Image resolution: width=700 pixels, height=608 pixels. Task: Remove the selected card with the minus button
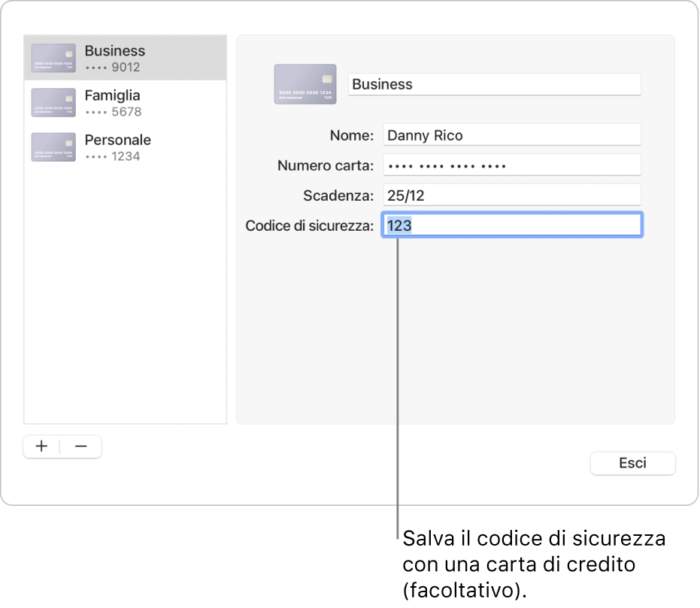(81, 446)
